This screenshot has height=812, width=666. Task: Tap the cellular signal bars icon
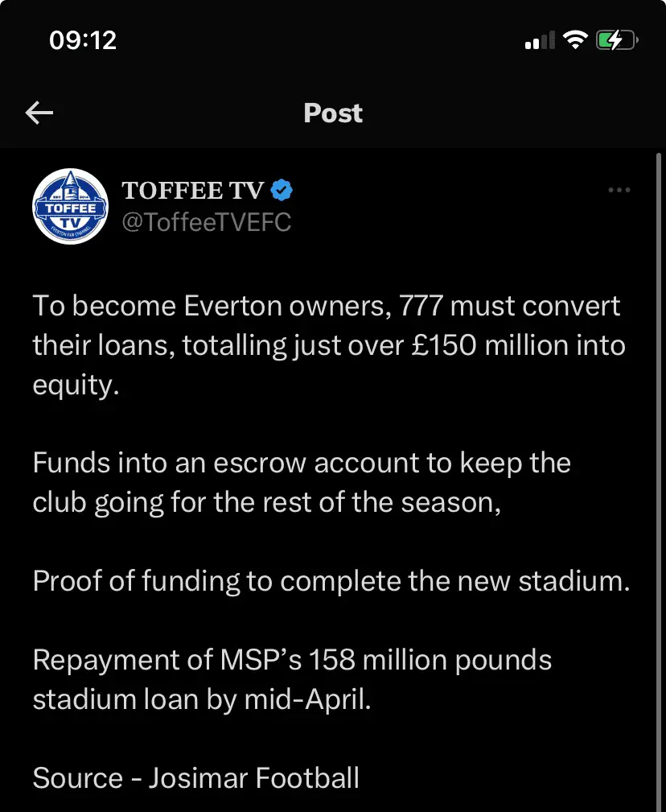coord(540,40)
